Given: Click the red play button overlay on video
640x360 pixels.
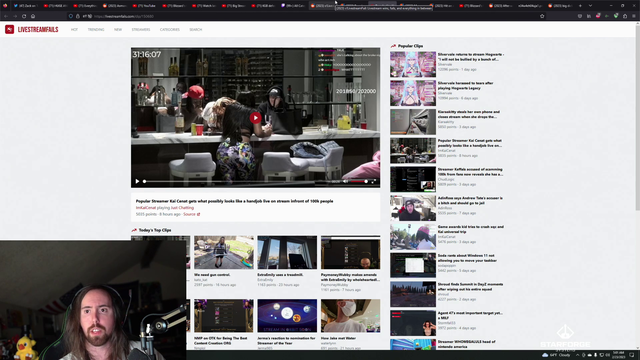Looking at the screenshot, I should coord(256,118).
